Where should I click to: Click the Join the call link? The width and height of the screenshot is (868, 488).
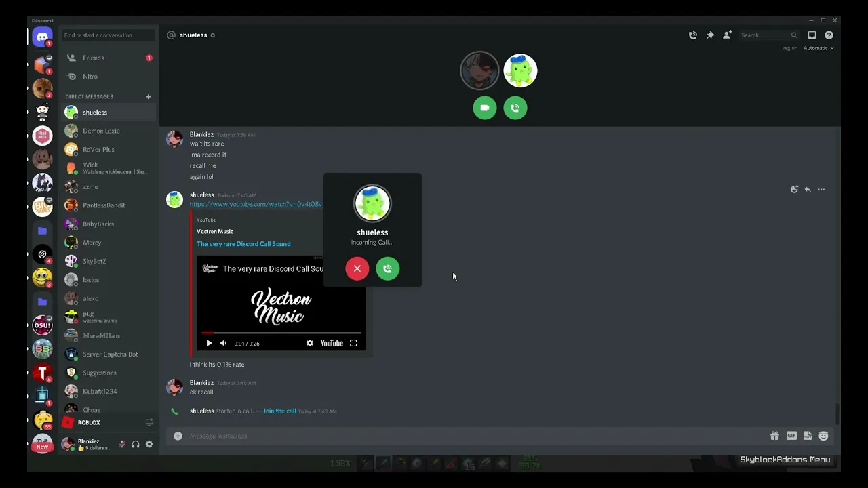pyautogui.click(x=279, y=411)
